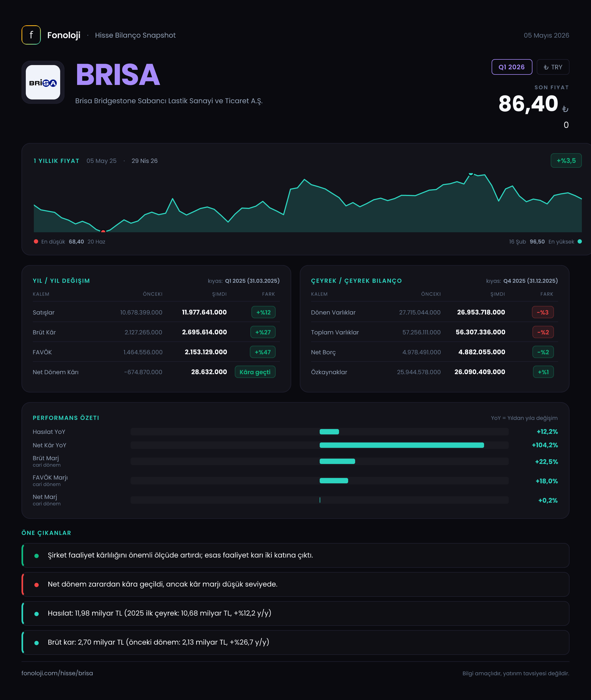591x700 pixels.
Task: Click the +0,2% Net Marj value
Action: (548, 501)
